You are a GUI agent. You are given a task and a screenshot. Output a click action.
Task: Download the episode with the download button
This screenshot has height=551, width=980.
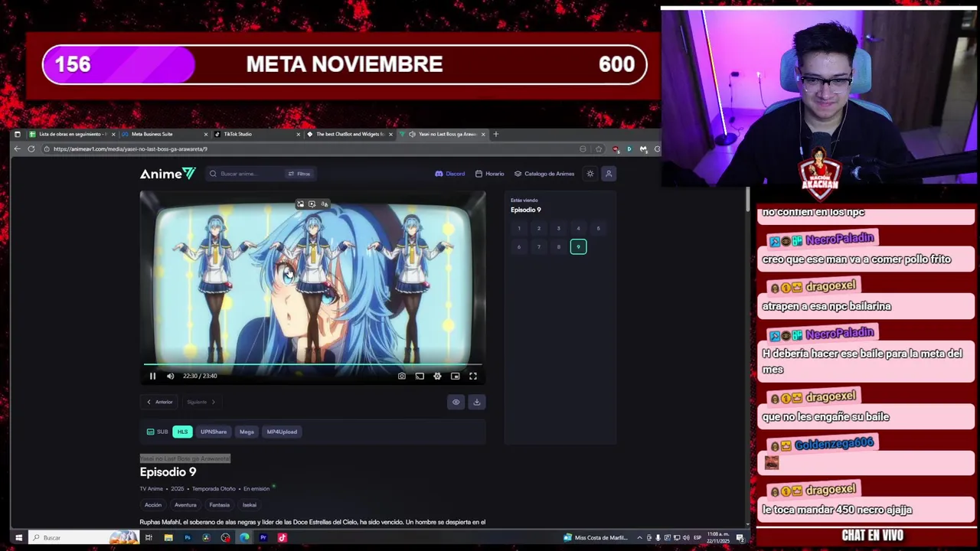click(476, 402)
